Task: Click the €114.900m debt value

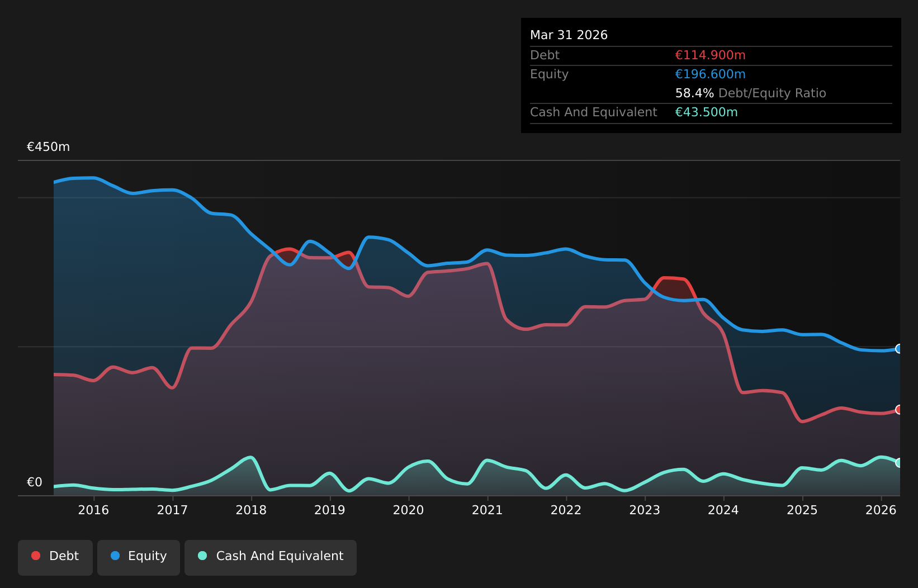Action: pyautogui.click(x=710, y=55)
